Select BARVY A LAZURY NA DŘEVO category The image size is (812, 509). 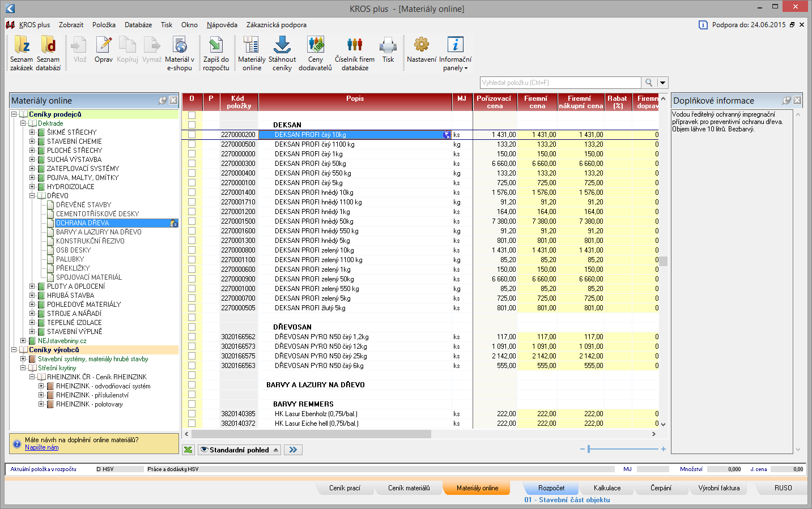click(x=99, y=232)
